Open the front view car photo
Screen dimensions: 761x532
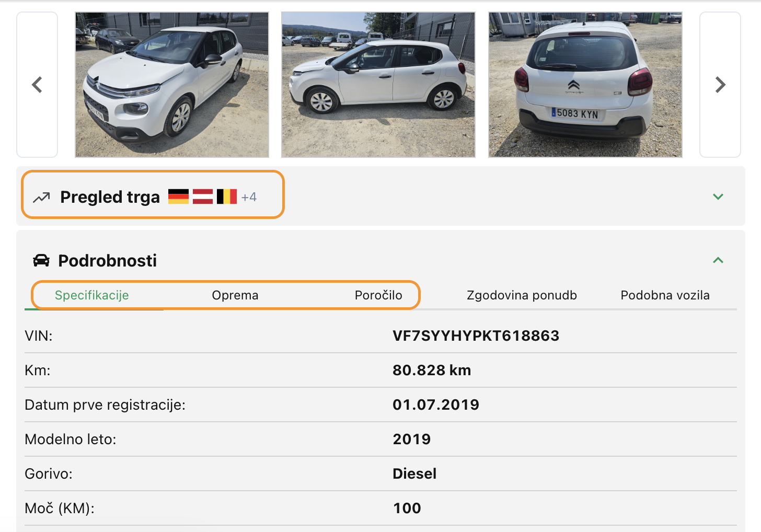point(172,85)
